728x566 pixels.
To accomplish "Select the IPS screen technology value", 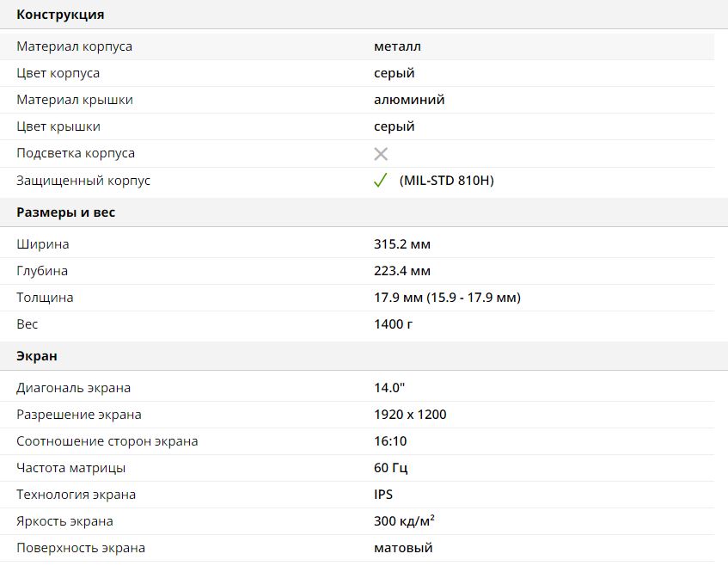I will coord(383,495).
